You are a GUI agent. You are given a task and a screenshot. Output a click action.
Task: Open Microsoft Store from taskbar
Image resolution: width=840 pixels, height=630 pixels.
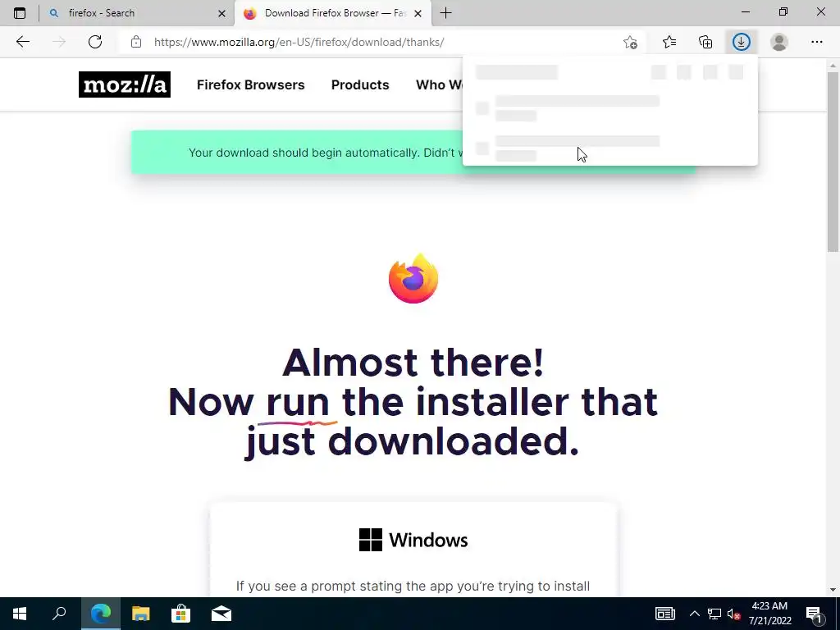[181, 614]
